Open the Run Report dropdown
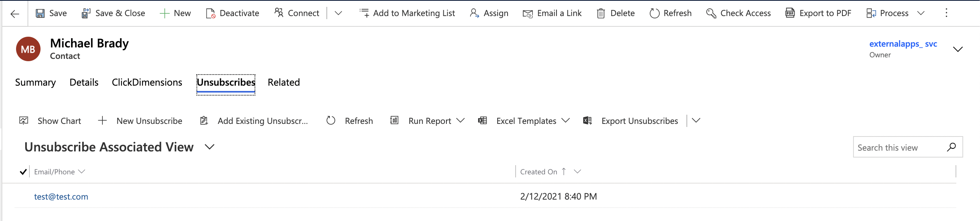This screenshot has width=980, height=221. [427, 121]
